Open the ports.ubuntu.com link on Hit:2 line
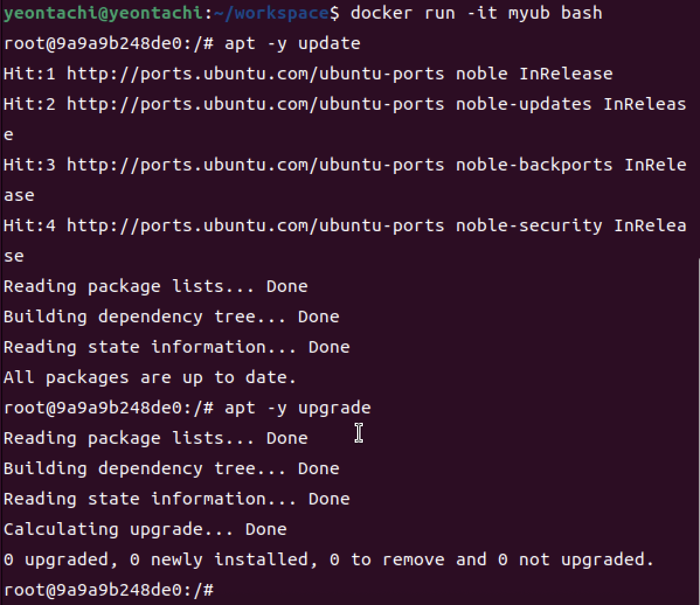Screen dimensions: 700x605 (256, 105)
